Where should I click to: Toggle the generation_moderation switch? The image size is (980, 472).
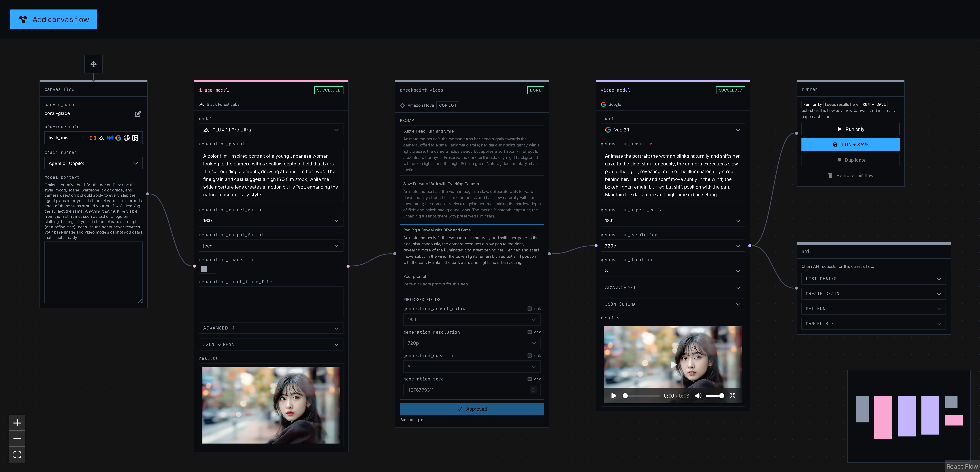(x=207, y=269)
